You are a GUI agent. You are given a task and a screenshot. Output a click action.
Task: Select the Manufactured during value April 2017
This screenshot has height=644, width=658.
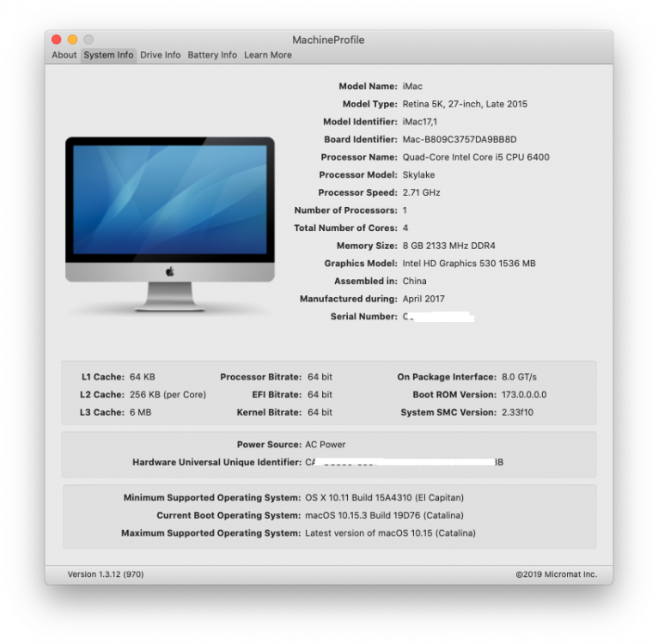[423, 299]
